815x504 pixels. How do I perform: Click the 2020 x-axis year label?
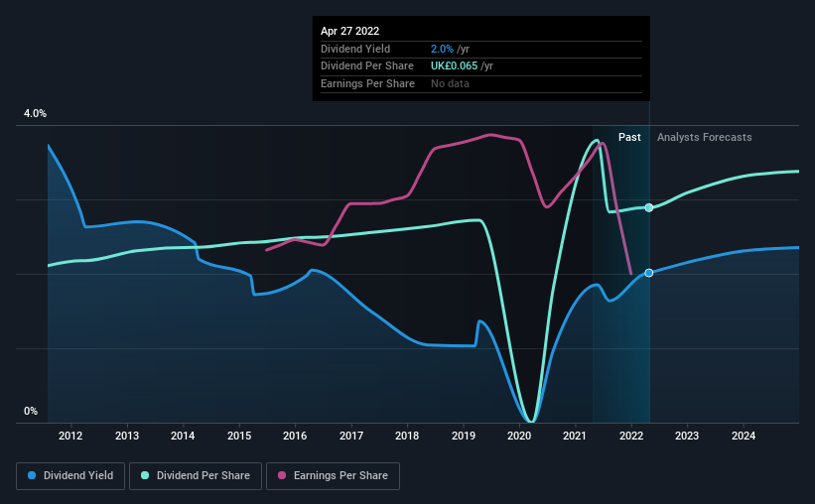tap(519, 436)
